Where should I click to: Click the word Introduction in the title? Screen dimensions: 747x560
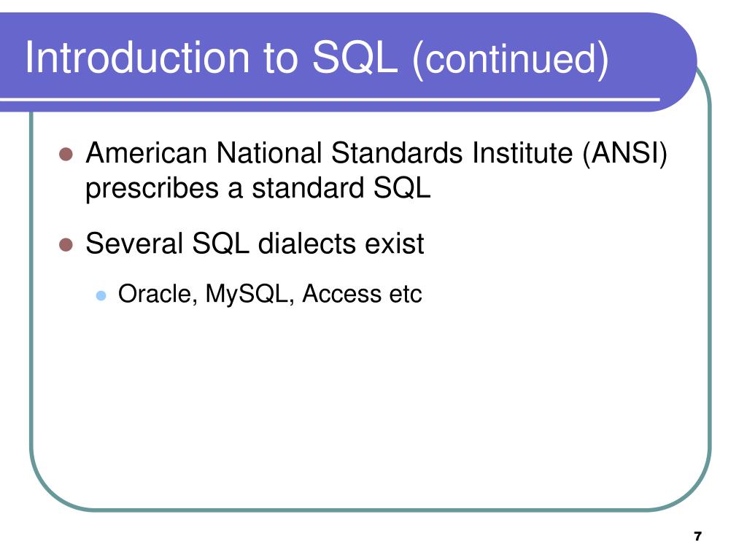[x=138, y=57]
